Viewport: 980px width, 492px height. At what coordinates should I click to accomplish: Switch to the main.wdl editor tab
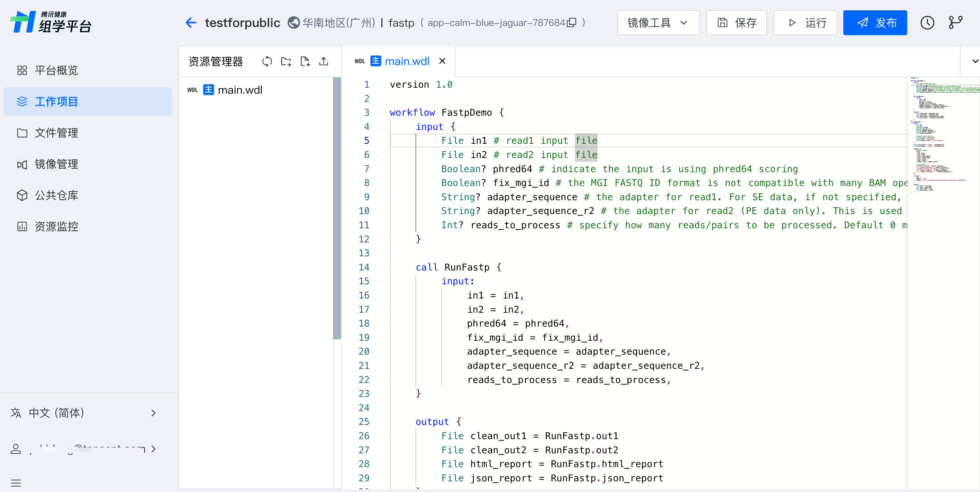pos(406,61)
